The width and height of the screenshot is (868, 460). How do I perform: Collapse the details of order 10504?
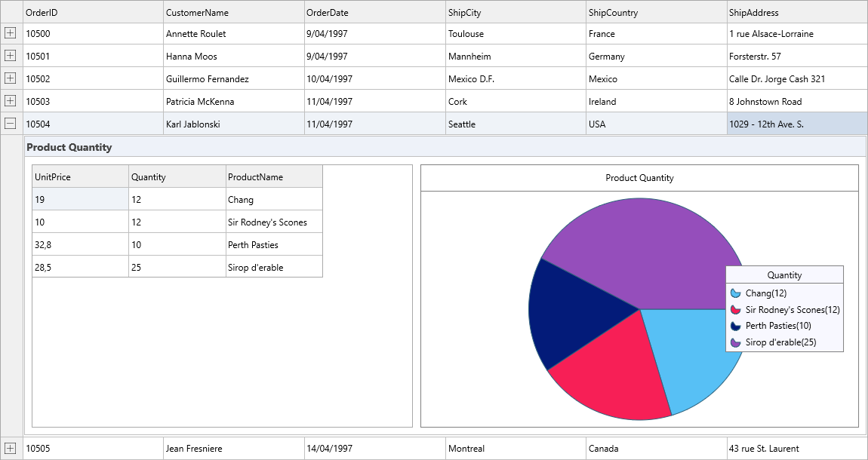[11, 123]
